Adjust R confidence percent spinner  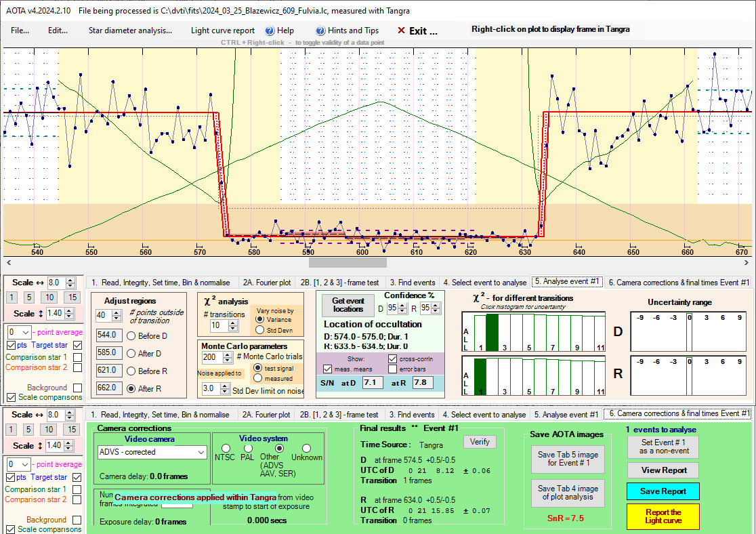pos(436,308)
